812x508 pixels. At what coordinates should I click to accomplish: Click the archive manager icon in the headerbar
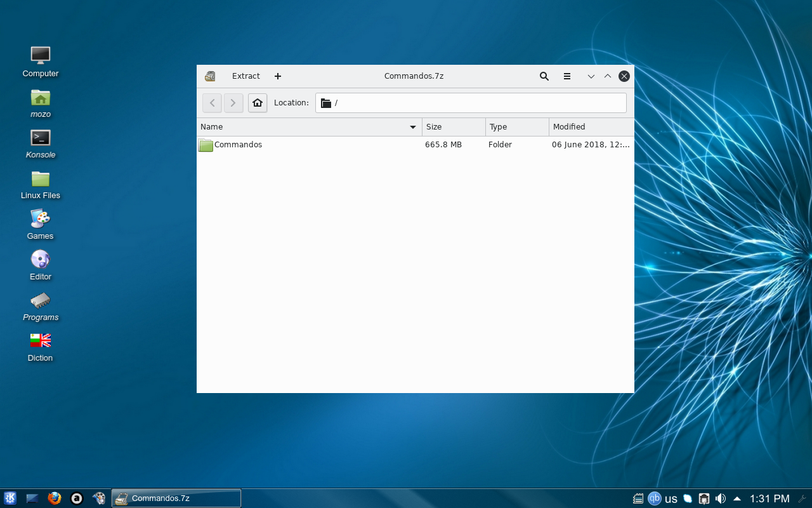pos(210,76)
